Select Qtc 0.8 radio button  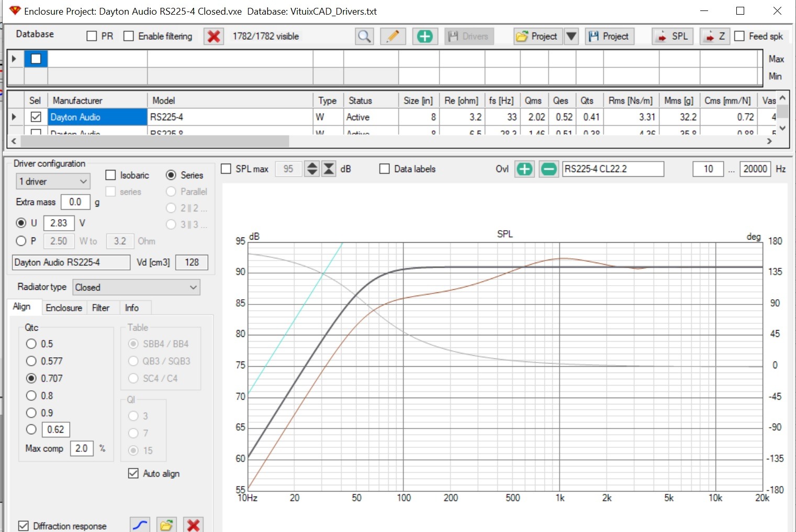(31, 395)
